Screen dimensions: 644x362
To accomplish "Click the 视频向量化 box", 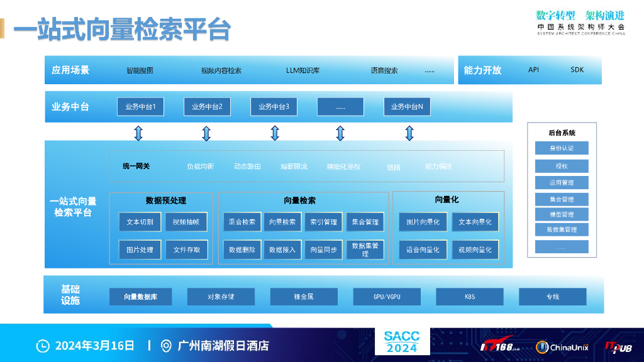I will click(x=475, y=250).
